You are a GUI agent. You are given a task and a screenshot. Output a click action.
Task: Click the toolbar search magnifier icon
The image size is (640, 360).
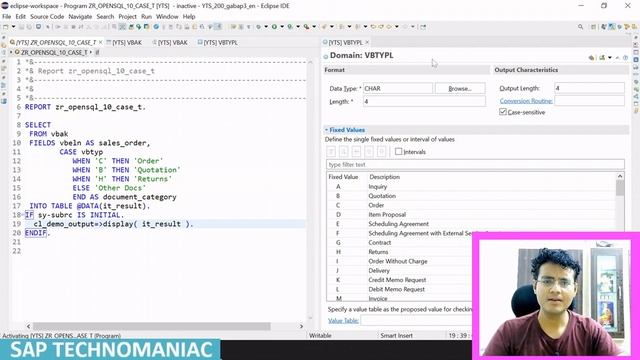tap(580, 27)
